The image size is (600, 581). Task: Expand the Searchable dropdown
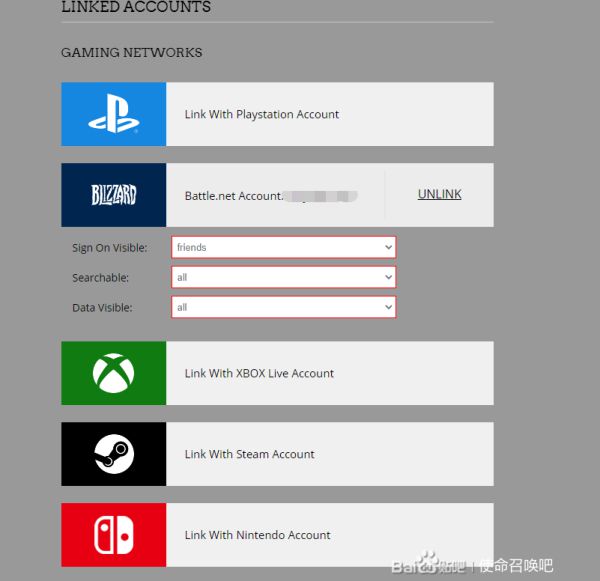[284, 277]
